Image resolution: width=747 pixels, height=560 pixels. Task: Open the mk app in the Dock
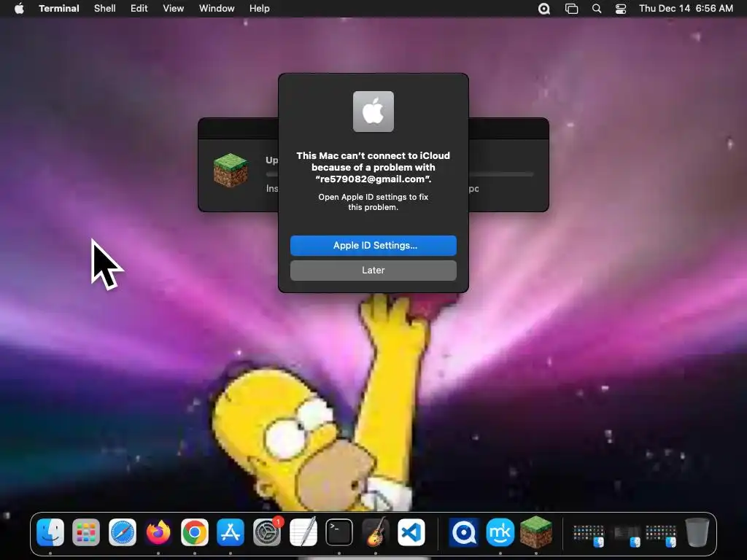tap(500, 532)
